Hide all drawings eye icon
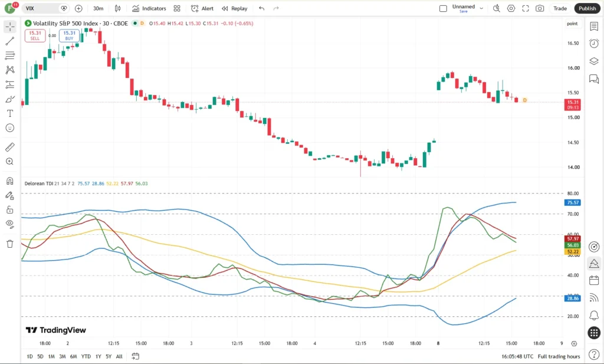Viewport: 604px width, 364px height. pos(10,224)
